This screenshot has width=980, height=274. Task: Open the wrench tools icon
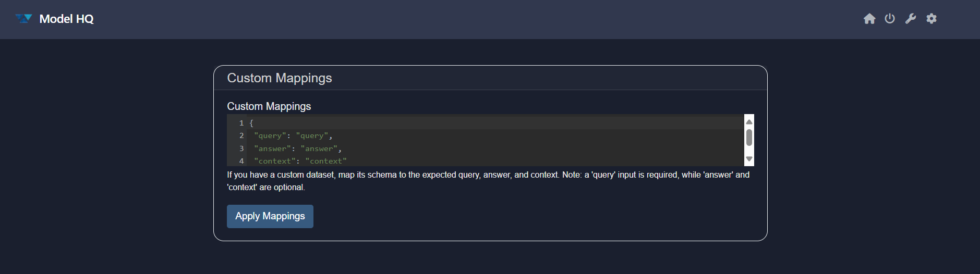click(x=911, y=19)
